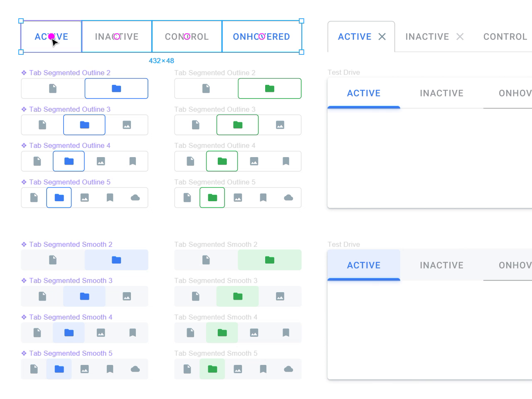
Task: Click cloud icon in blue Tab Segmented Smooth 5
Action: [x=135, y=369]
